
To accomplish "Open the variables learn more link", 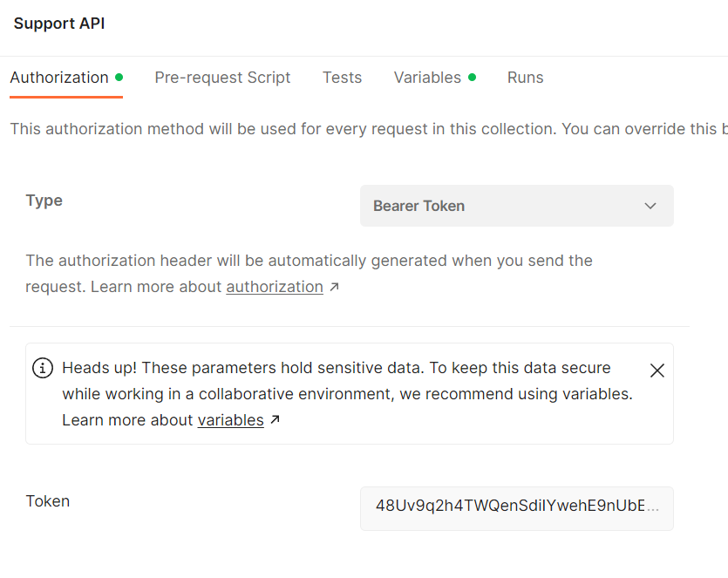I will coord(230,420).
